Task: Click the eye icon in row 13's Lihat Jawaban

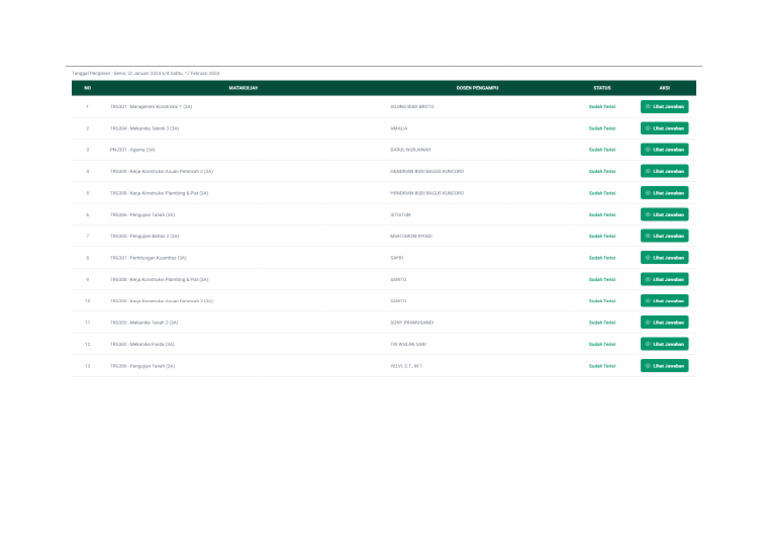Action: [x=648, y=366]
